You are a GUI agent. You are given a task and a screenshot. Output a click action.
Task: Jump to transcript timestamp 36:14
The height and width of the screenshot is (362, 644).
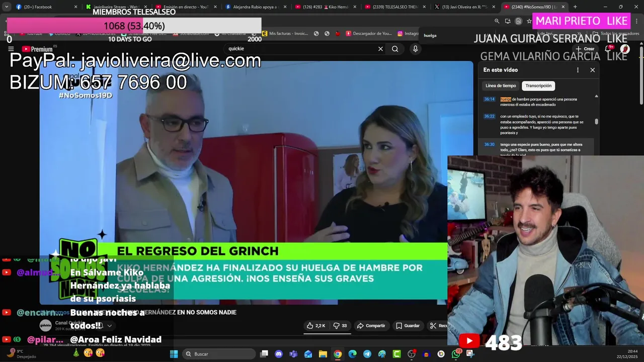[x=490, y=99]
